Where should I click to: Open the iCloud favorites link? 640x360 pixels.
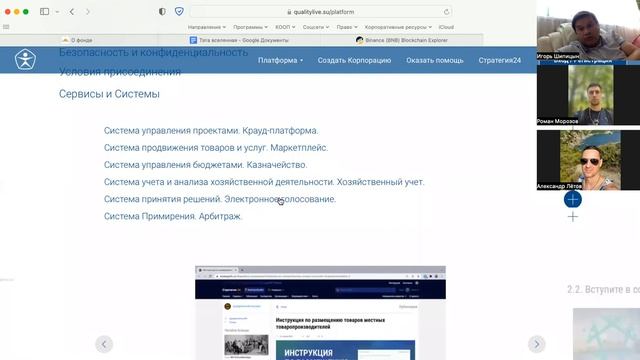click(446, 27)
